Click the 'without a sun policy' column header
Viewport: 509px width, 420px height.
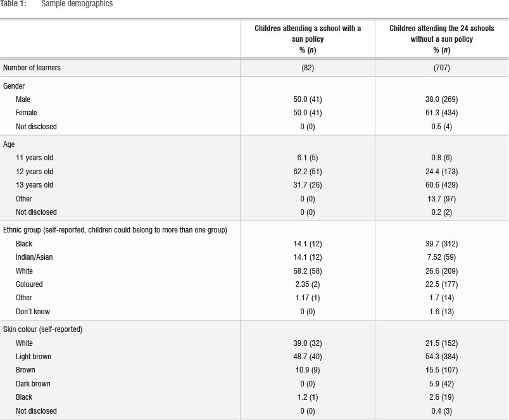441,39
